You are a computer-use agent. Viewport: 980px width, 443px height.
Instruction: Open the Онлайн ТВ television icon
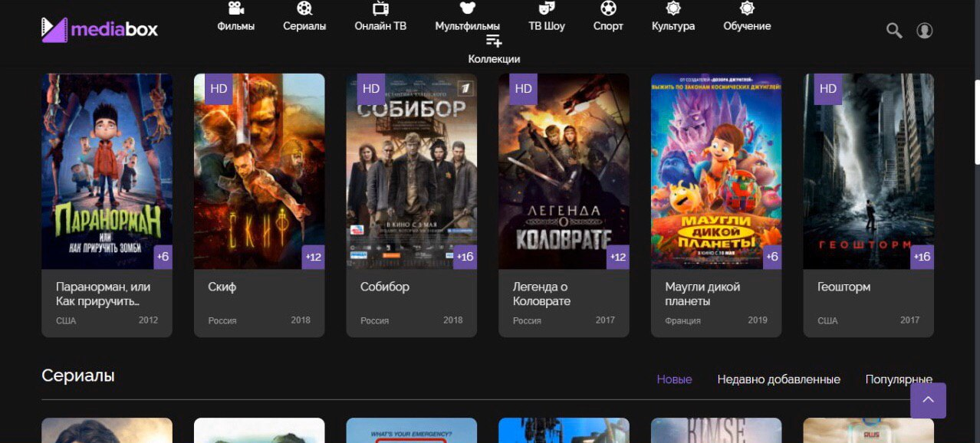click(380, 8)
